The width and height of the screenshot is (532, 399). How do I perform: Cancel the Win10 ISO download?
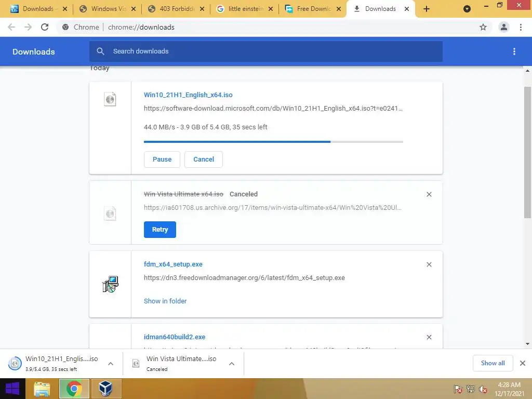click(x=204, y=159)
